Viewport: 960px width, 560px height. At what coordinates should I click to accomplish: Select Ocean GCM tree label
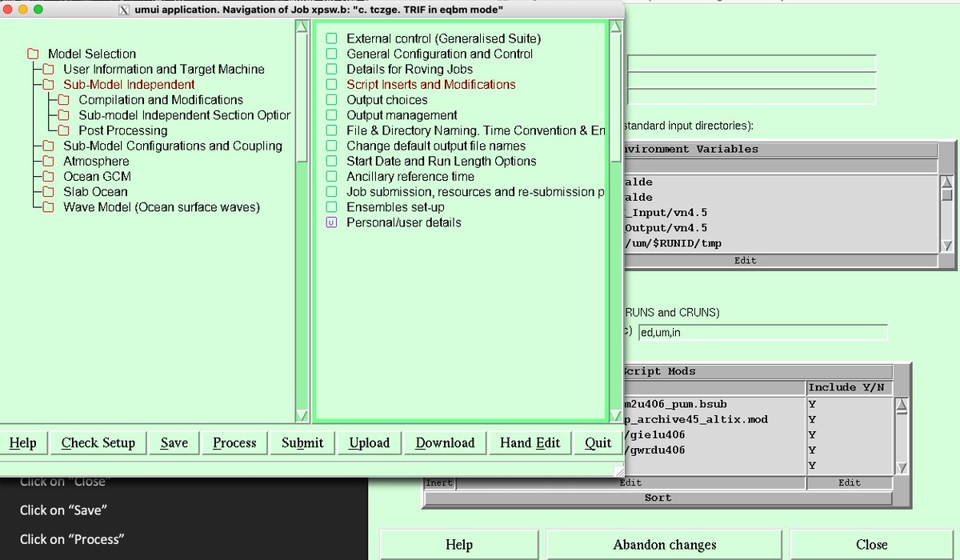coord(97,176)
